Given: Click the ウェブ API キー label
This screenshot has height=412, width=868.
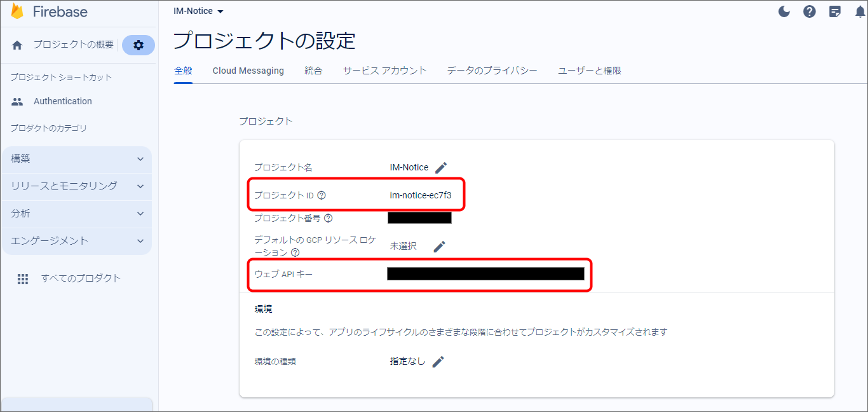Looking at the screenshot, I should point(283,274).
